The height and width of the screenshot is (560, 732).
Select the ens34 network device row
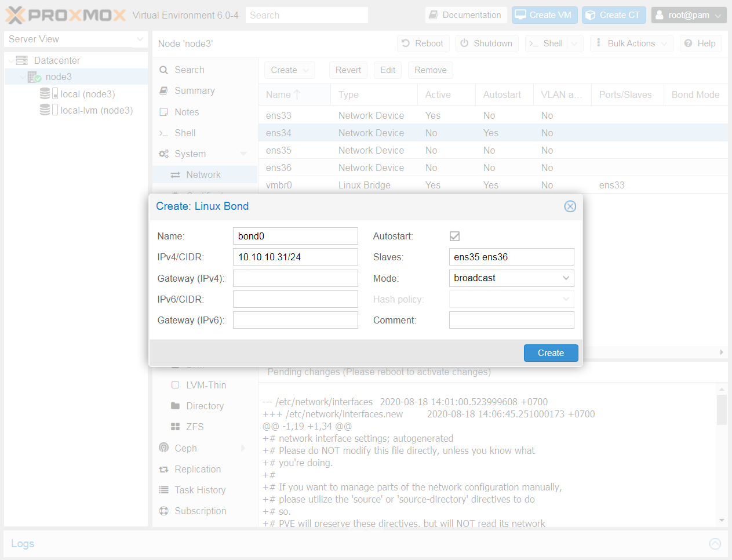[x=493, y=133]
